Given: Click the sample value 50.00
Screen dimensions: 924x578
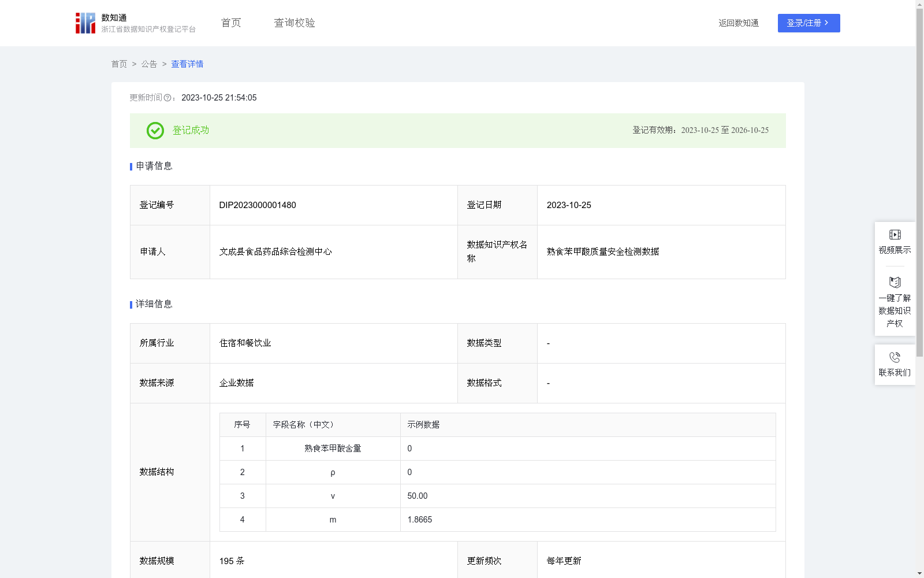Looking at the screenshot, I should (x=418, y=496).
